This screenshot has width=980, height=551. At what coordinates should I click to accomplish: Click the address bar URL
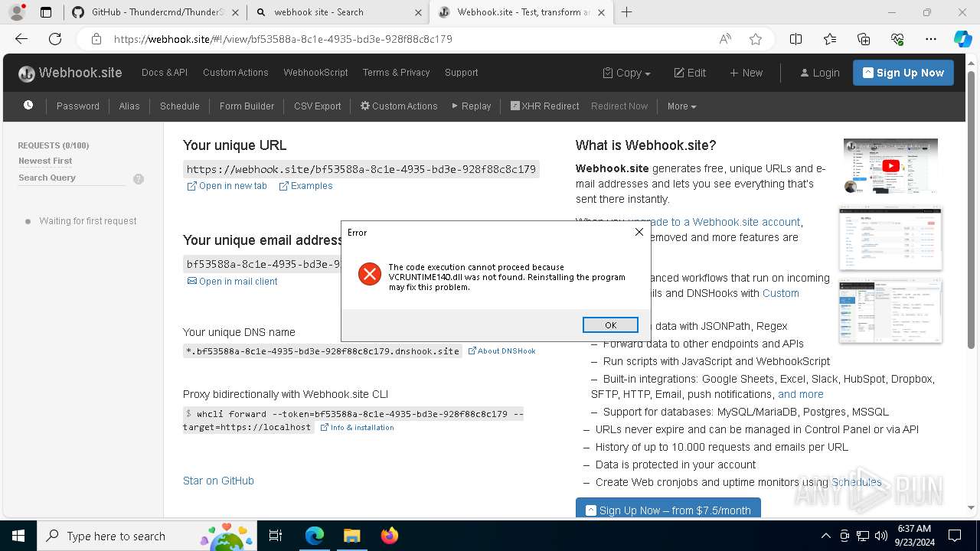[x=283, y=39]
